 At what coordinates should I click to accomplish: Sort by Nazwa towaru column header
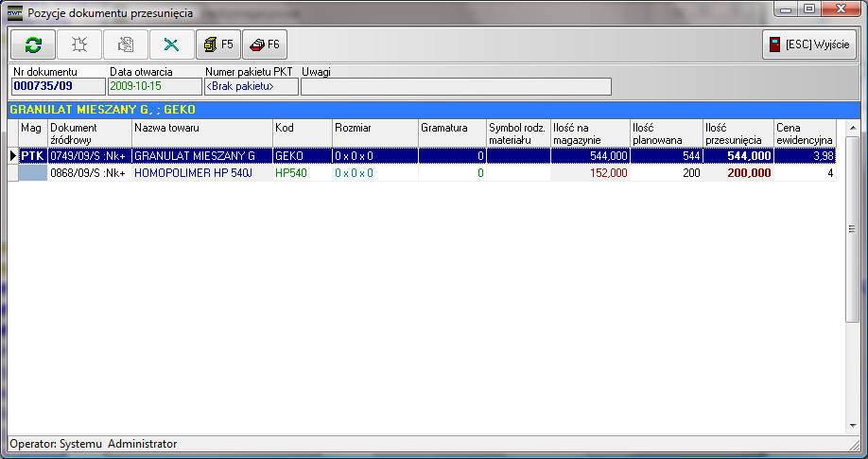tap(201, 132)
